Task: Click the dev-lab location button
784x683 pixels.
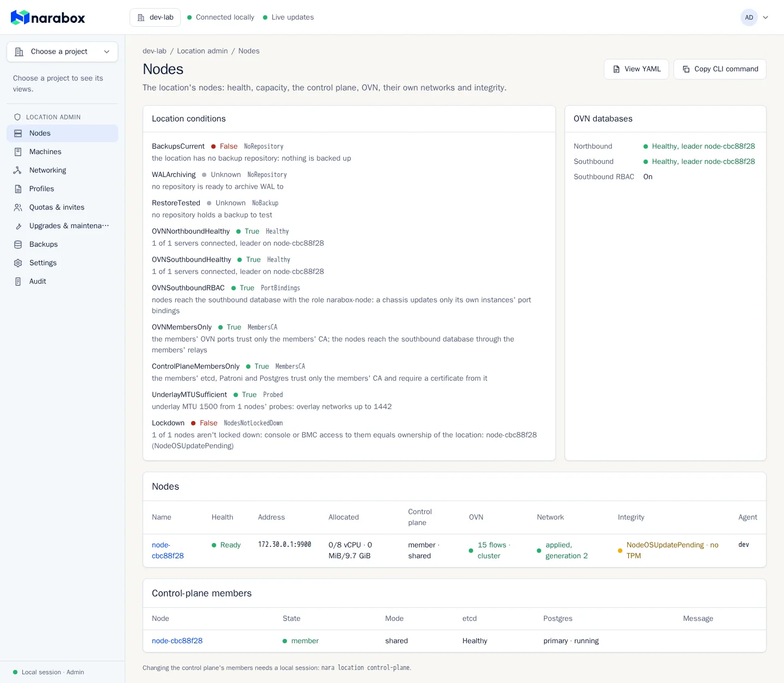Action: click(155, 17)
